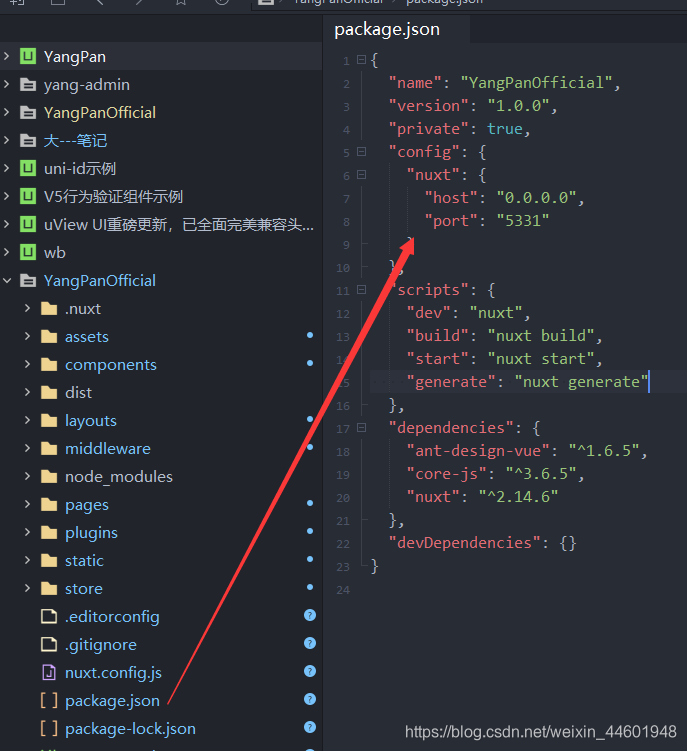The width and height of the screenshot is (687, 751).
Task: Expand the components folder chevron
Action: pyautogui.click(x=27, y=364)
